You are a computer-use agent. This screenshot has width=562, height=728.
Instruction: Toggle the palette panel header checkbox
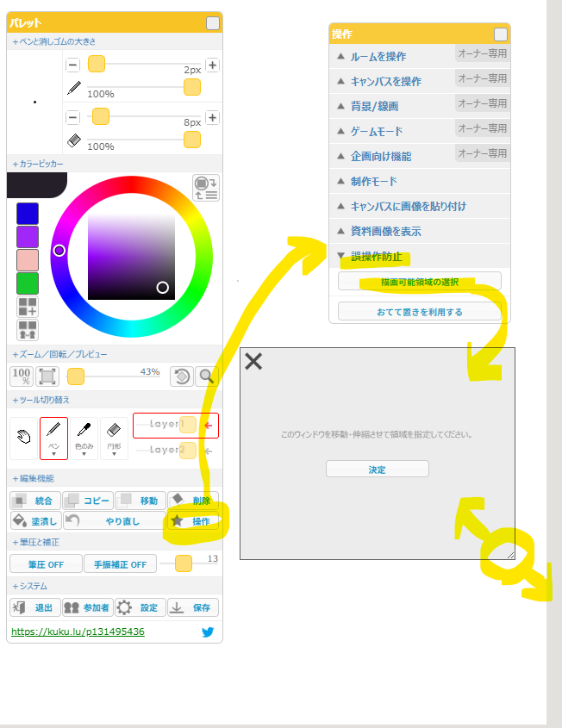click(x=212, y=23)
